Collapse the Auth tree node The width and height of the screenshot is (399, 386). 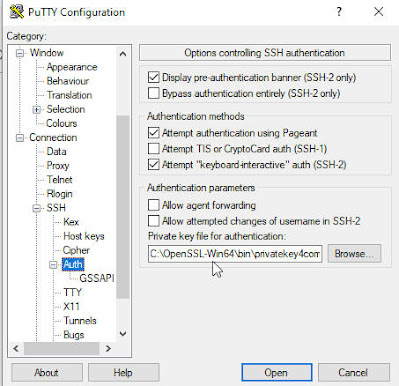tap(53, 265)
